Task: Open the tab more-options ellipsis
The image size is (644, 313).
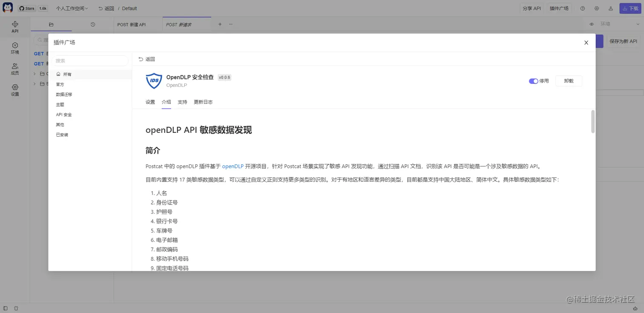Action: pyautogui.click(x=231, y=24)
